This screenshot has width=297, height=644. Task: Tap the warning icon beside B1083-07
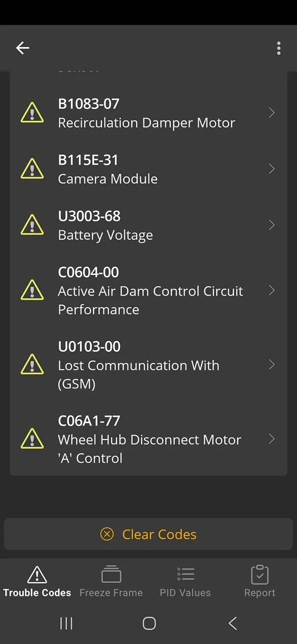[32, 112]
